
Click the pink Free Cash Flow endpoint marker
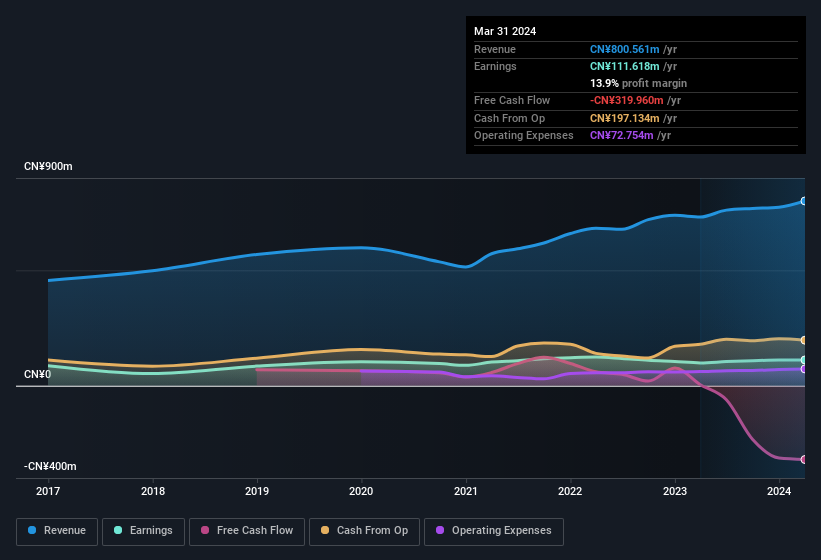click(x=804, y=460)
